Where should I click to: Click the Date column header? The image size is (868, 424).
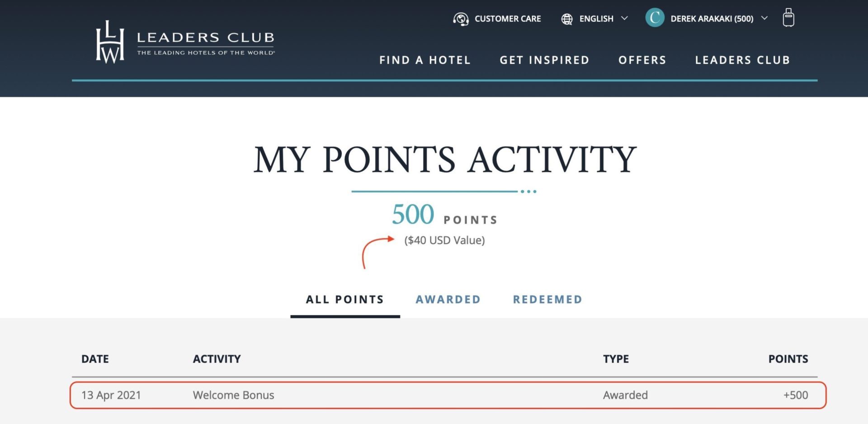95,359
